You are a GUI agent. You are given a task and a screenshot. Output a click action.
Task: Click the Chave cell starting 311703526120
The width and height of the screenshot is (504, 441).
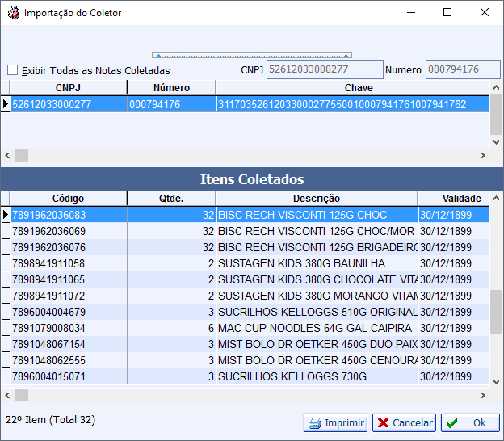tap(353, 104)
